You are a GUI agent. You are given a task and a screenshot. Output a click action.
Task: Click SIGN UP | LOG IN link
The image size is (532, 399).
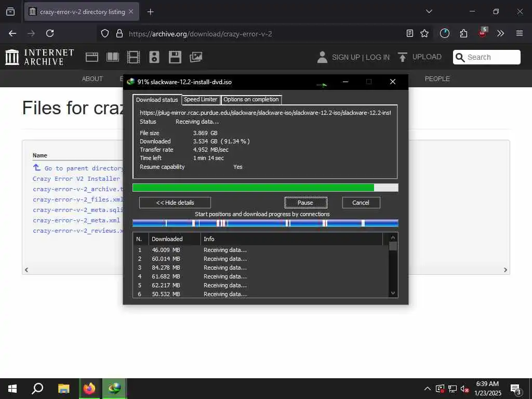[361, 57]
